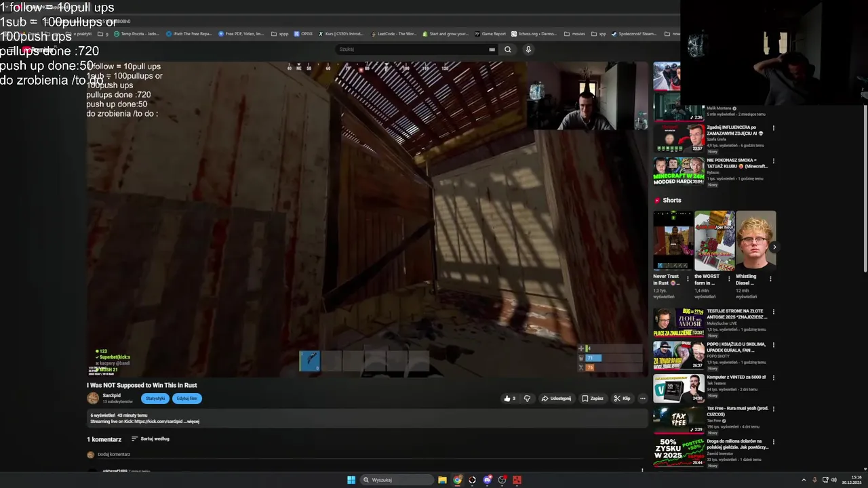Click the video title I Was NOT Supposed to Win
The height and width of the screenshot is (488, 868).
(x=142, y=385)
